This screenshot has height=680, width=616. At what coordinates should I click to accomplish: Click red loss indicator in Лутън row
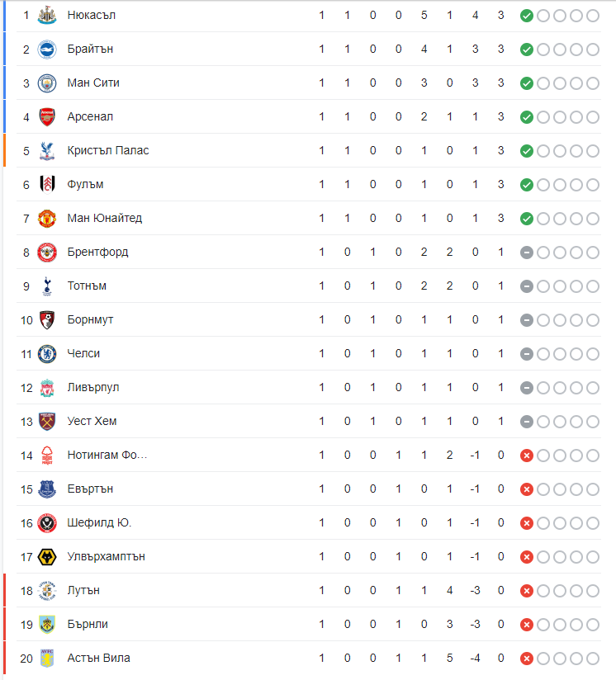click(x=527, y=591)
